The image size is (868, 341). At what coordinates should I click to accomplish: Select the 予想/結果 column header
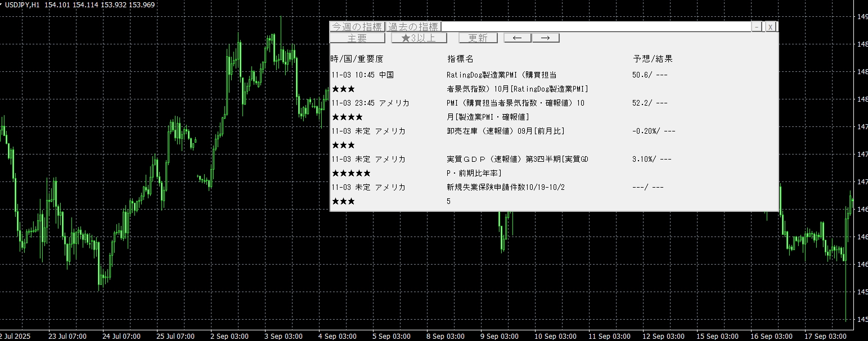(x=653, y=58)
